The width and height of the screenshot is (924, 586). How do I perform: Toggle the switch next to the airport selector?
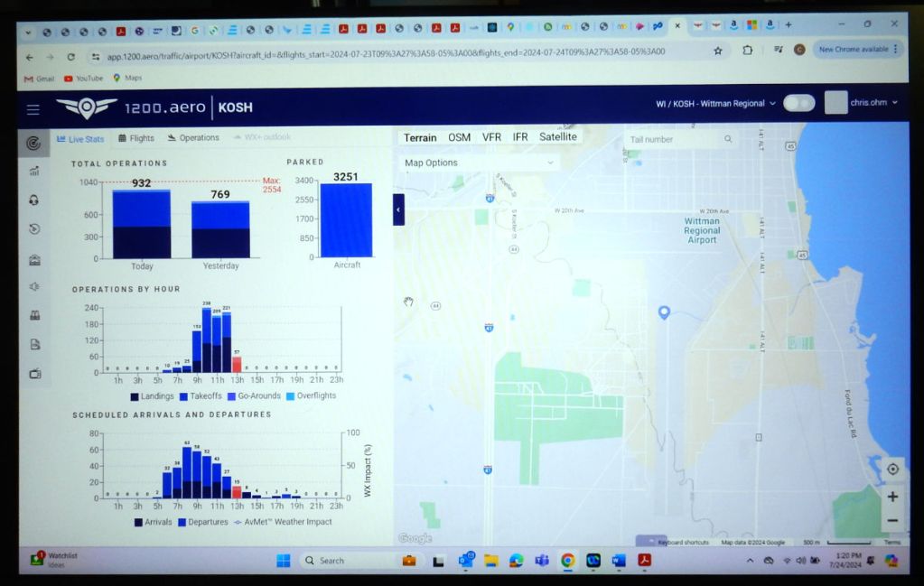pos(798,103)
